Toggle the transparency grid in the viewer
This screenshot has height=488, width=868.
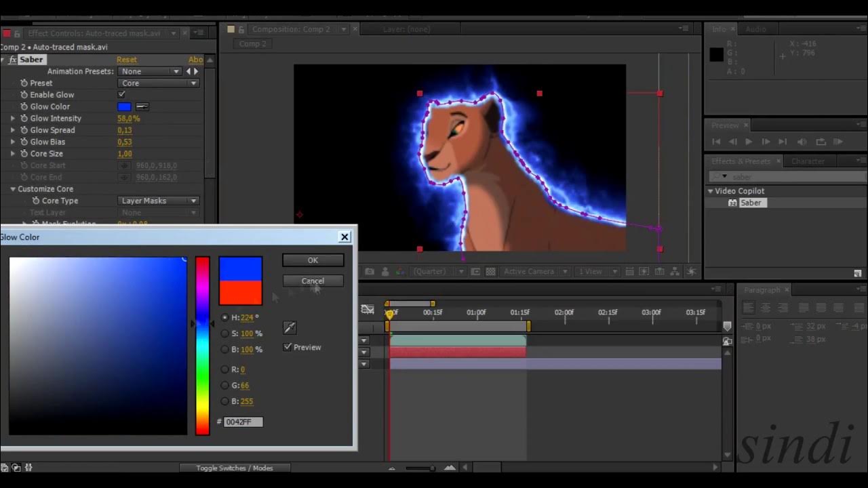click(x=490, y=271)
